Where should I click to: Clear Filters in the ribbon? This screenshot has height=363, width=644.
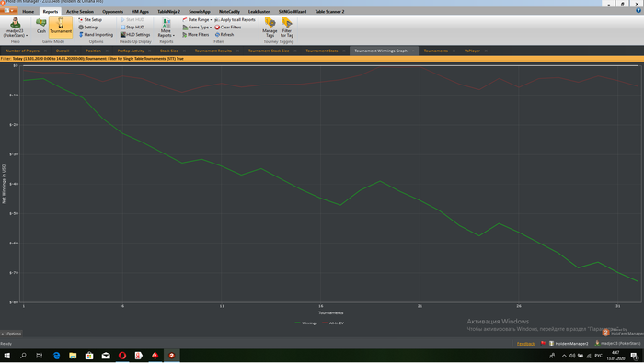tap(228, 27)
